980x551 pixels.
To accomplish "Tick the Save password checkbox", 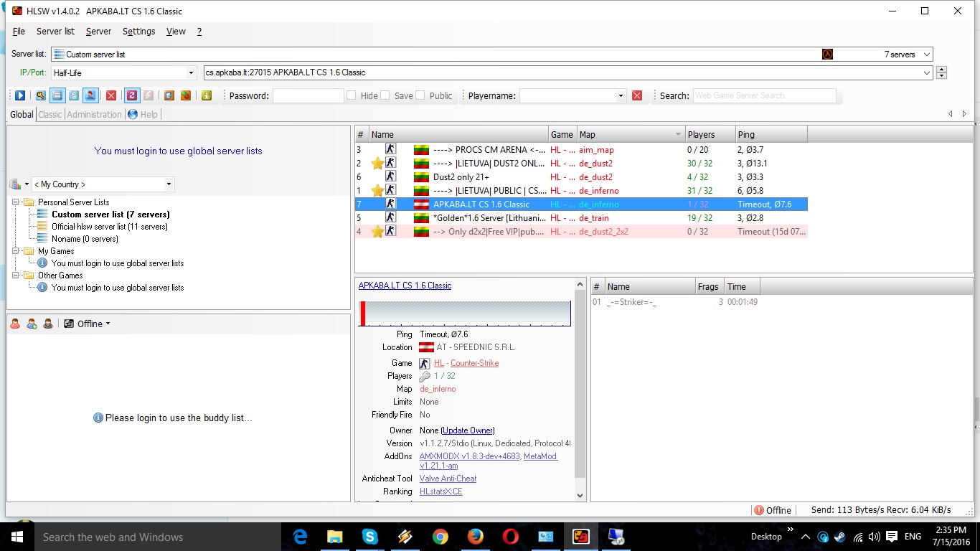I will click(385, 95).
